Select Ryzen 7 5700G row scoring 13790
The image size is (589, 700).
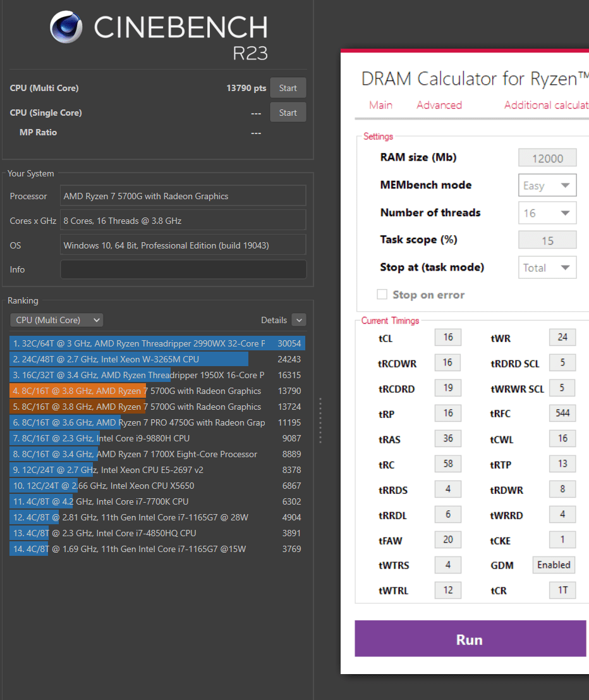pyautogui.click(x=157, y=391)
